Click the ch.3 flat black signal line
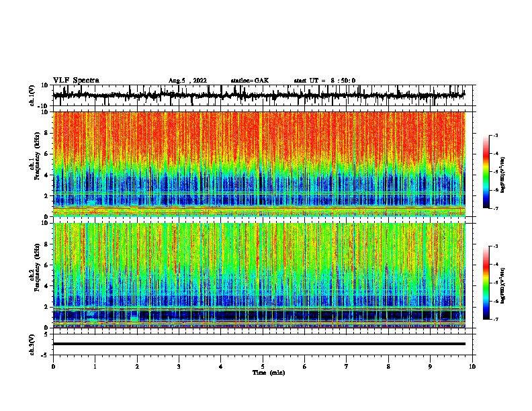This screenshot has width=532, height=411. coord(259,344)
